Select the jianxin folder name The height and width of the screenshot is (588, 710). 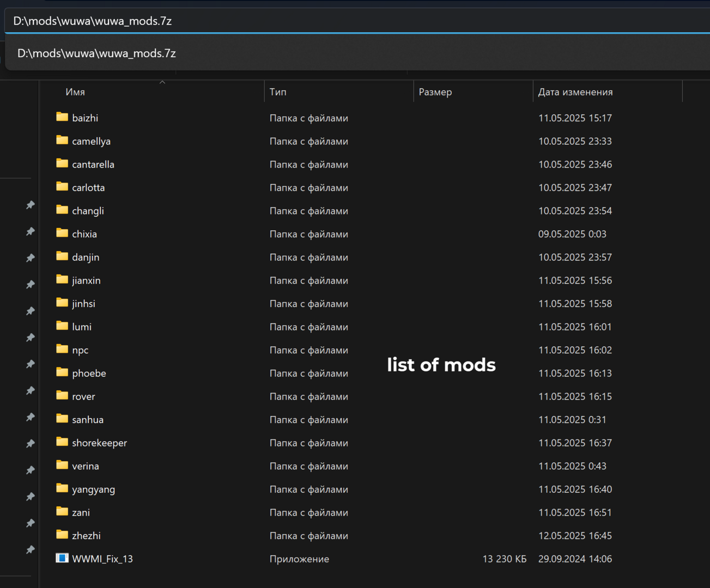click(x=86, y=281)
